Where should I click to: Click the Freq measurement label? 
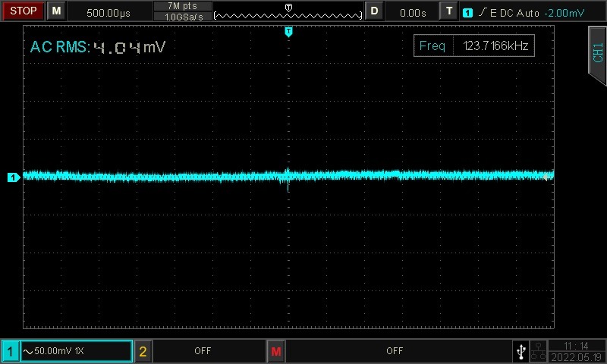point(432,45)
